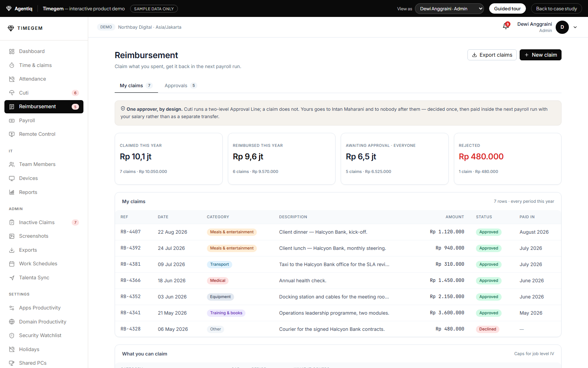Click the Devices monitor icon
The height and width of the screenshot is (368, 588).
pyautogui.click(x=12, y=178)
